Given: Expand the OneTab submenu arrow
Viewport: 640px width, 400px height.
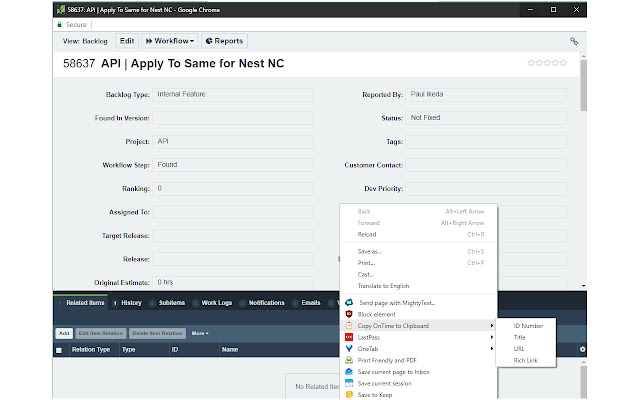Looking at the screenshot, I should (x=492, y=349).
